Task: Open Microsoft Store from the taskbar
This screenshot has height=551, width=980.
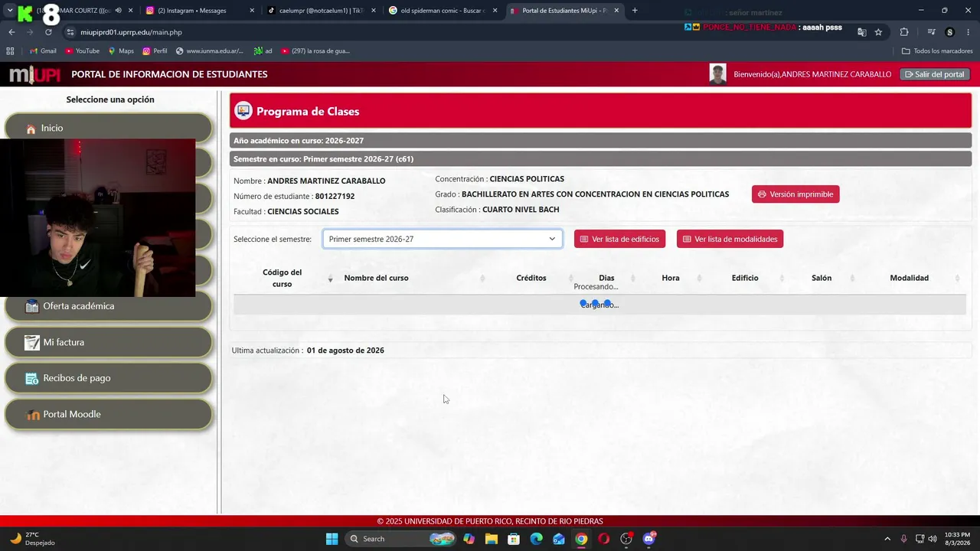Action: (514, 539)
